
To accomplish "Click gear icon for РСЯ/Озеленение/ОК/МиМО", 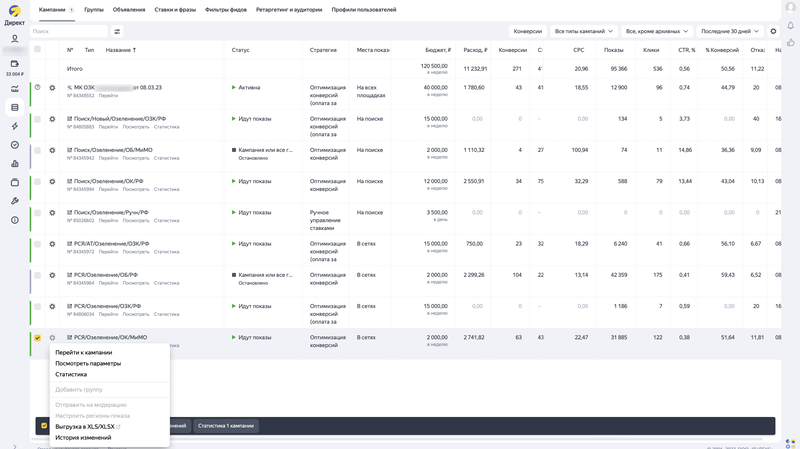I will point(52,338).
